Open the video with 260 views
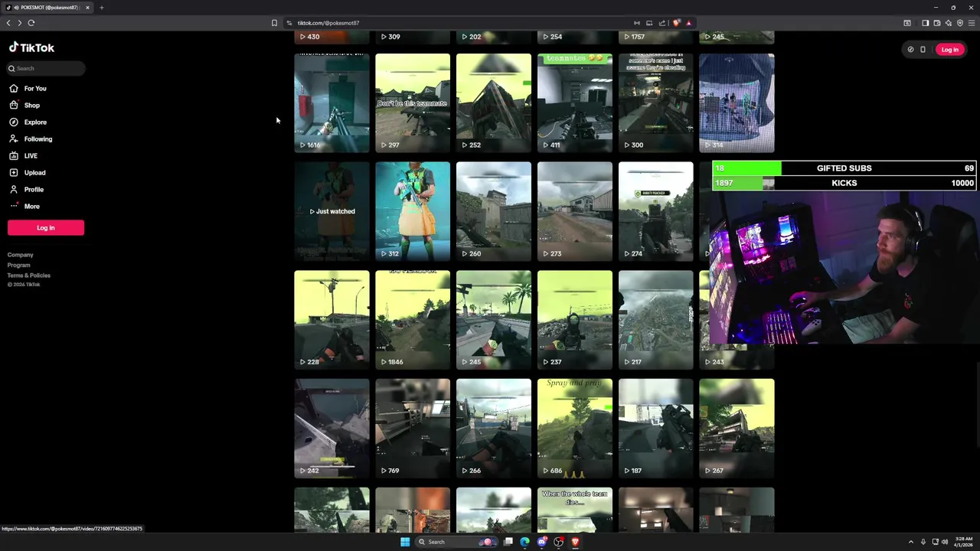This screenshot has height=551, width=980. pyautogui.click(x=494, y=211)
